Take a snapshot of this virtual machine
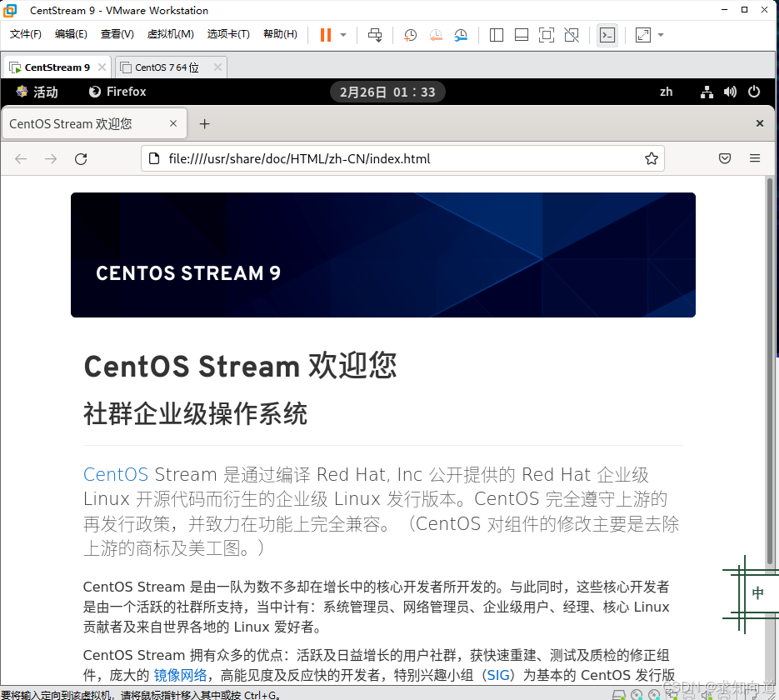The height and width of the screenshot is (700, 779). point(411,35)
